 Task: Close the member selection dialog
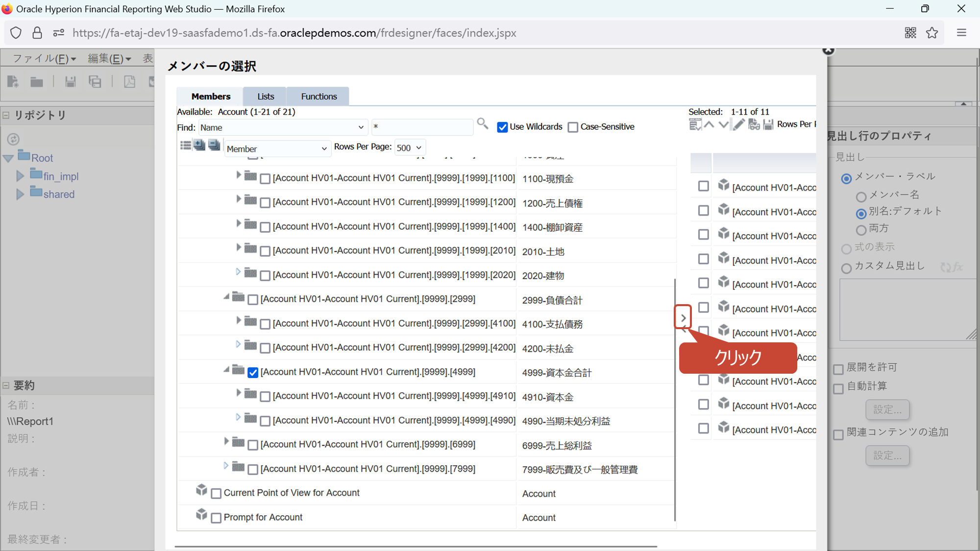(828, 50)
